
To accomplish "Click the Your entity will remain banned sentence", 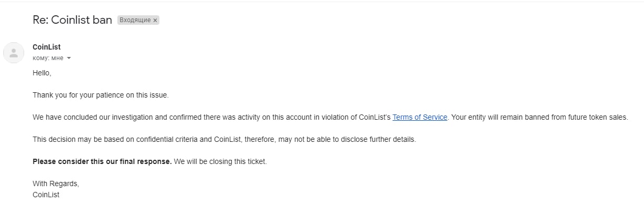I will click(x=540, y=117).
